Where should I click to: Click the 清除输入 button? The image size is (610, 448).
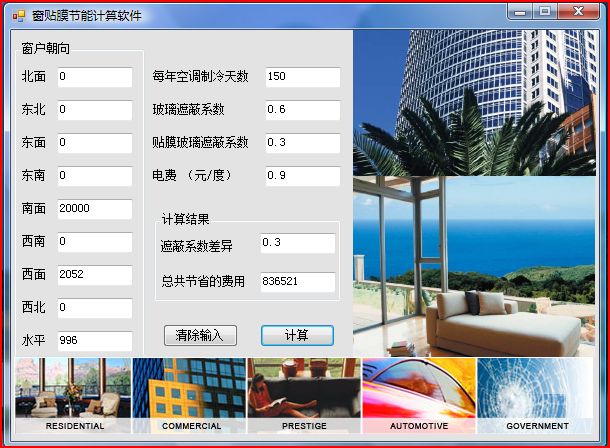pos(200,335)
